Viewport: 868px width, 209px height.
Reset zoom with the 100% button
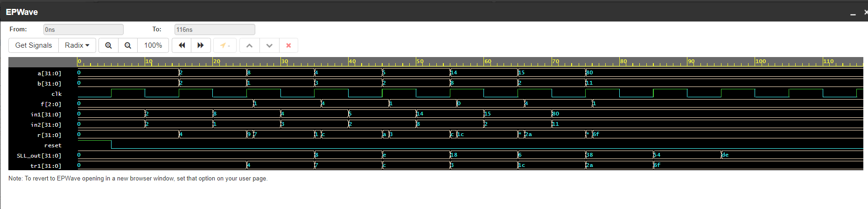153,45
